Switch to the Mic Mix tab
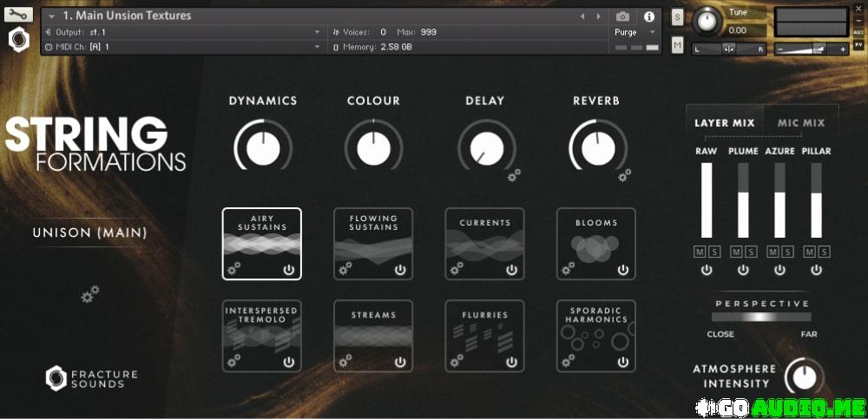This screenshot has width=868, height=419. (x=801, y=123)
